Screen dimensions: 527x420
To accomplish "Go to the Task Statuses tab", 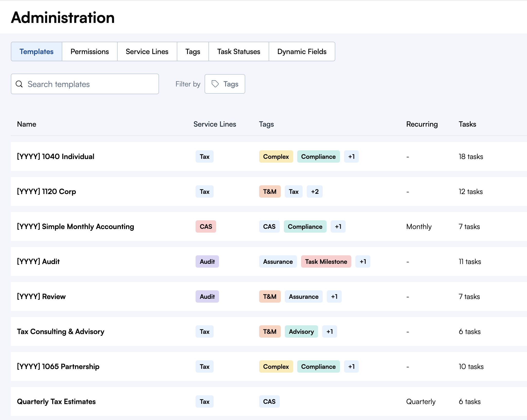I will pyautogui.click(x=239, y=51).
